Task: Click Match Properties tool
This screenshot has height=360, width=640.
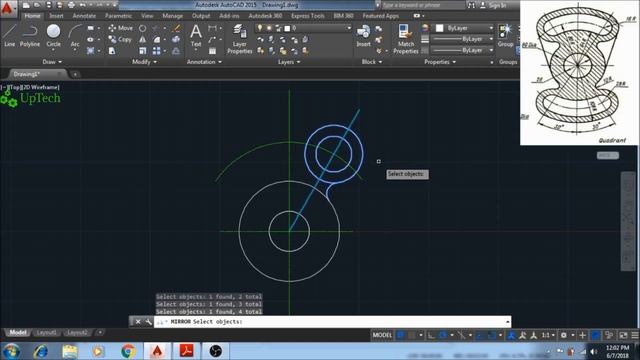Action: 406,39
